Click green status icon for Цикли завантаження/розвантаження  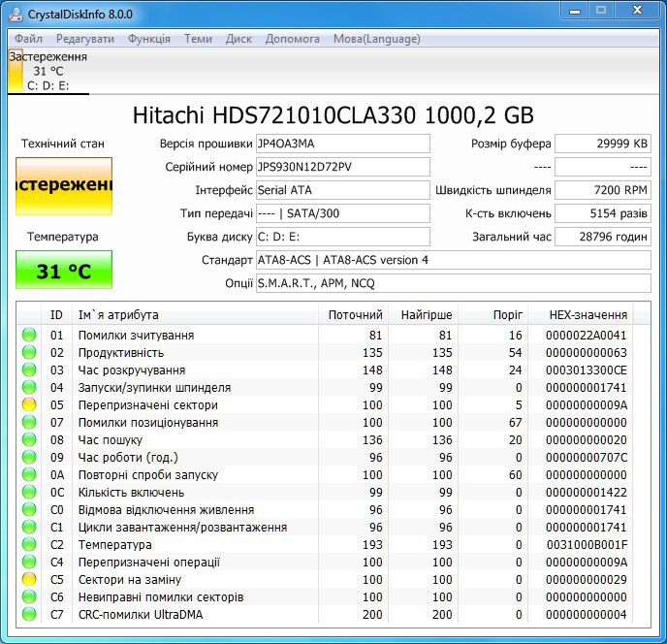click(29, 527)
